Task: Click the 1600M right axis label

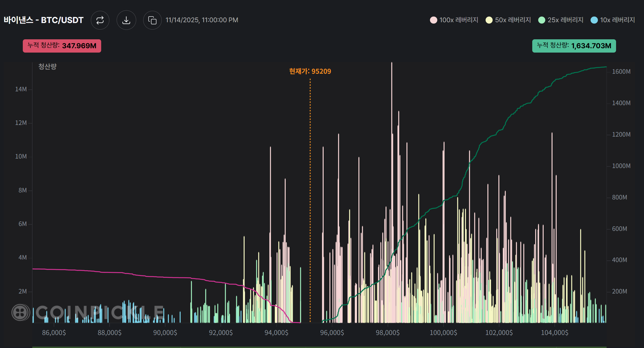Action: click(621, 72)
